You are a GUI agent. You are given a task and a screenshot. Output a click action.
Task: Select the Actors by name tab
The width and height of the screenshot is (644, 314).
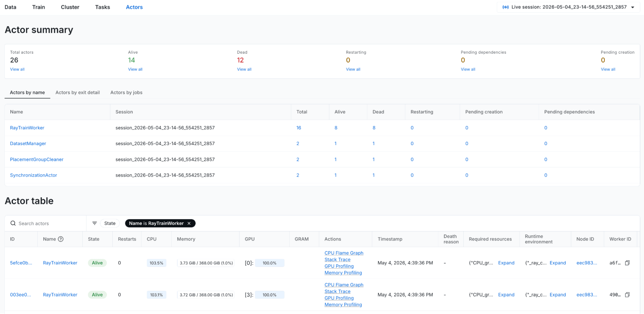[27, 92]
